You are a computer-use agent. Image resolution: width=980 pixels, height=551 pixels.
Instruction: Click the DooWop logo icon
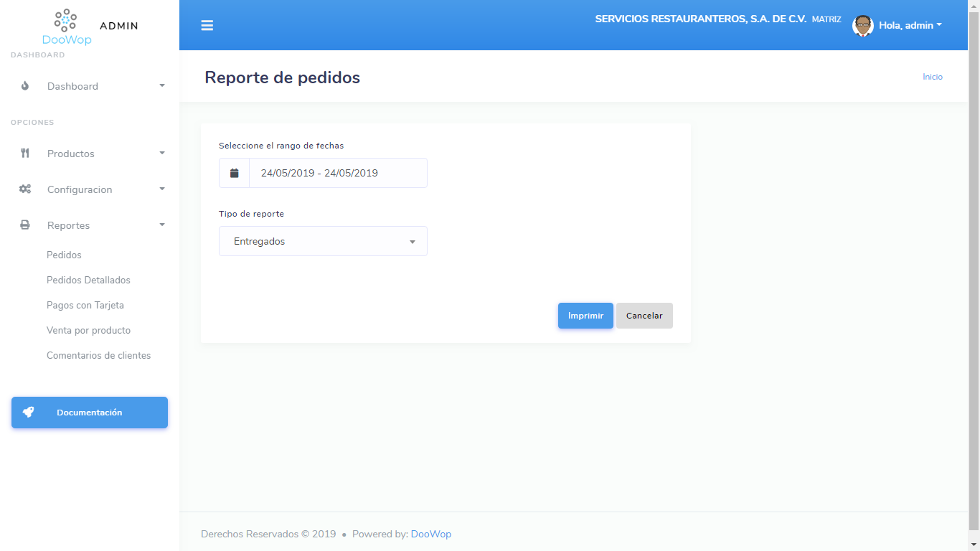(x=66, y=21)
